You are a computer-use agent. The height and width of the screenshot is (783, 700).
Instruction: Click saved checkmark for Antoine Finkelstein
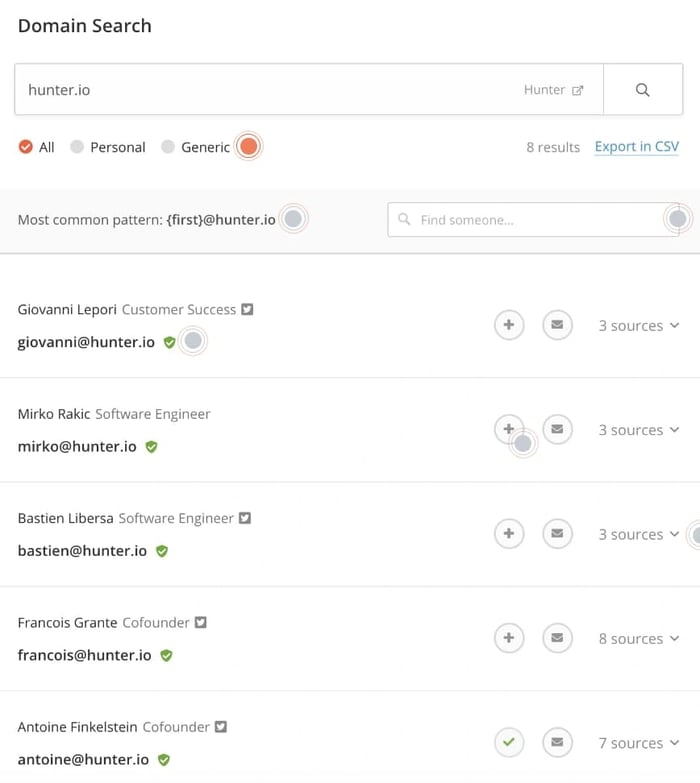click(x=509, y=743)
